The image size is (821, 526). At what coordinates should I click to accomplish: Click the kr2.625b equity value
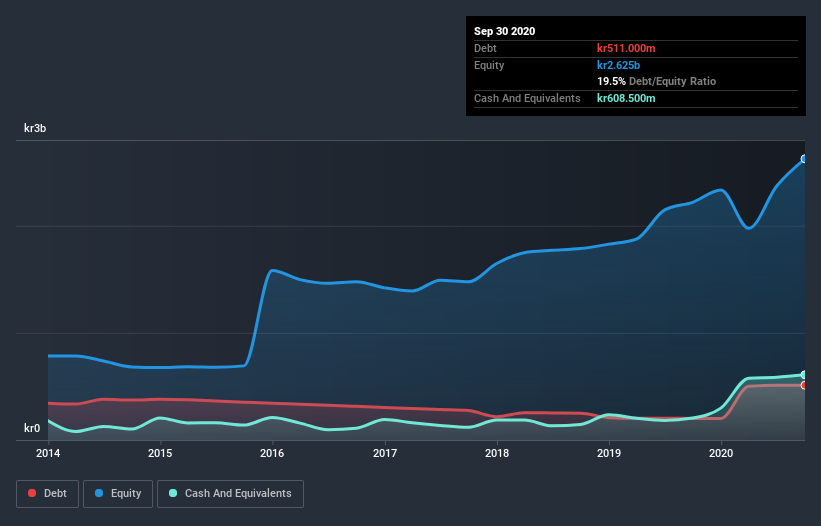point(618,65)
